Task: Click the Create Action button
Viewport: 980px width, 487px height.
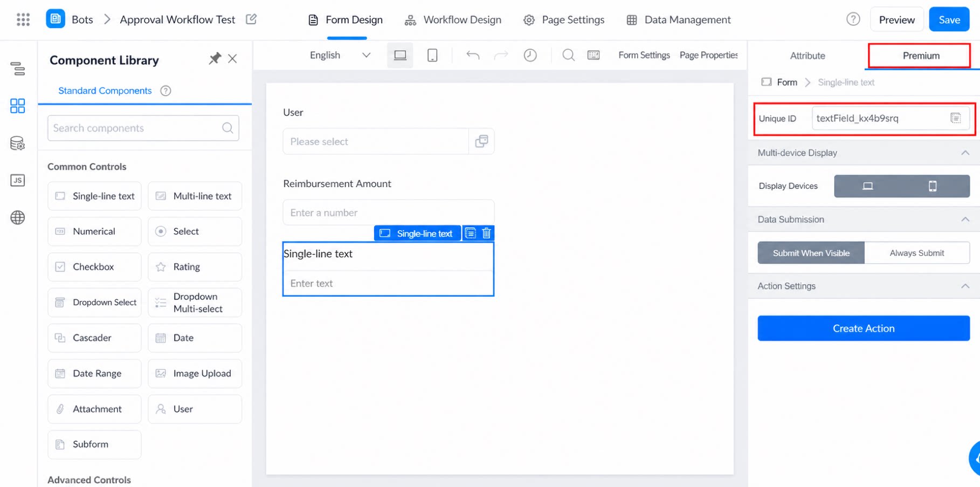Action: click(863, 328)
